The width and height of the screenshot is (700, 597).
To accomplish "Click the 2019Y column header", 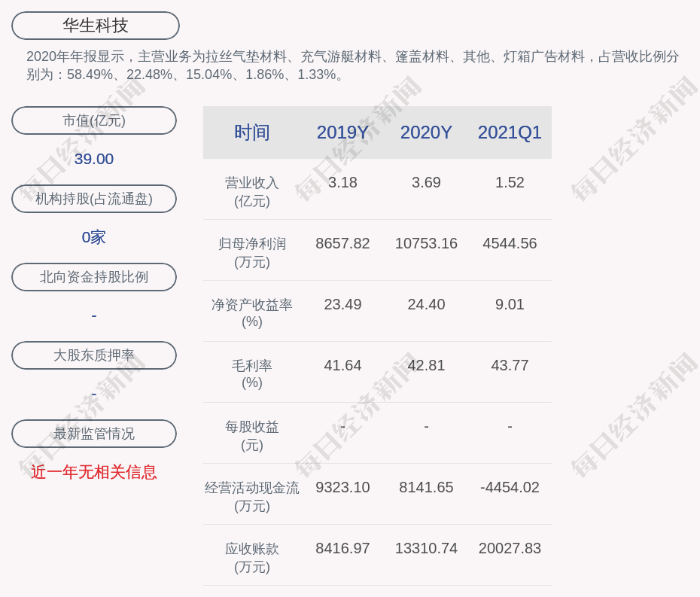I will click(x=343, y=132).
